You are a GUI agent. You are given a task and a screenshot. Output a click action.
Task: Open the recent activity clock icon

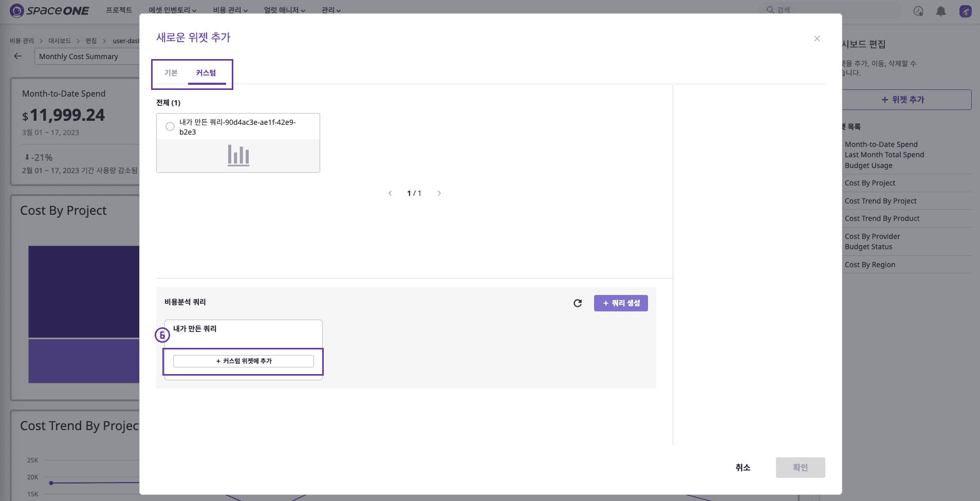(x=918, y=11)
